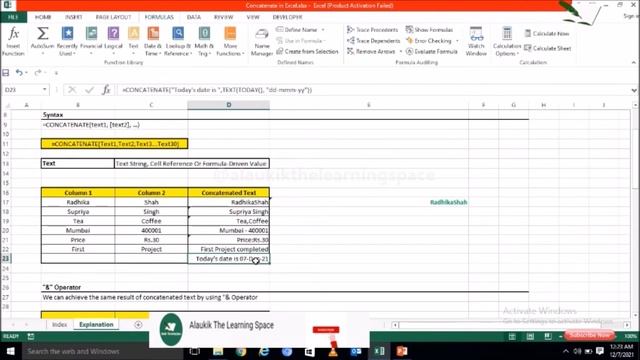Open Recently Used functions

coord(67,41)
